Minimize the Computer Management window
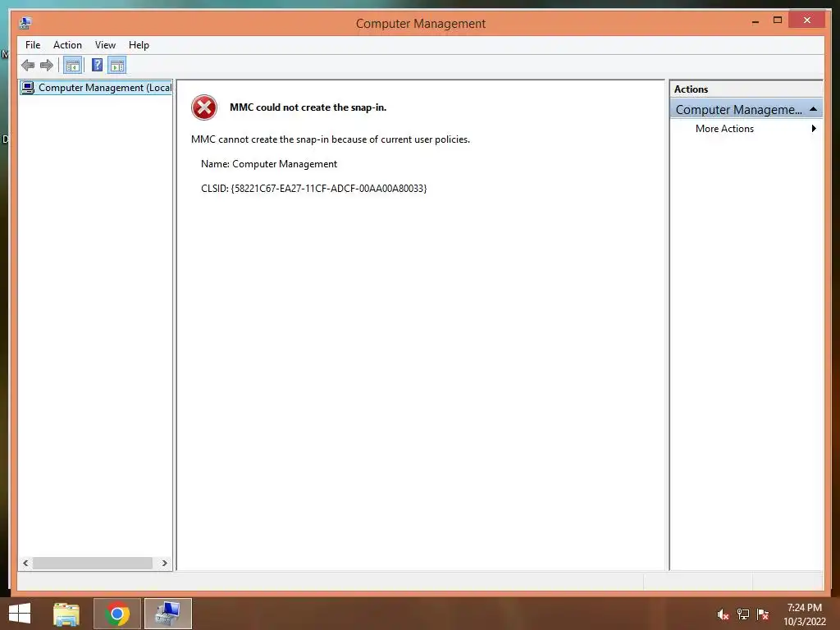 pyautogui.click(x=756, y=21)
